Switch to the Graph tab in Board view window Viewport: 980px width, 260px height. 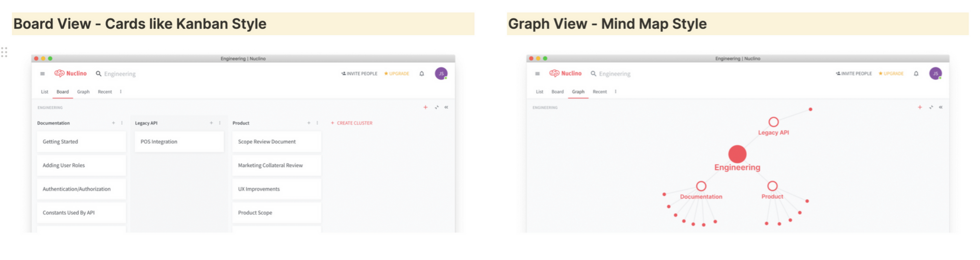point(83,92)
